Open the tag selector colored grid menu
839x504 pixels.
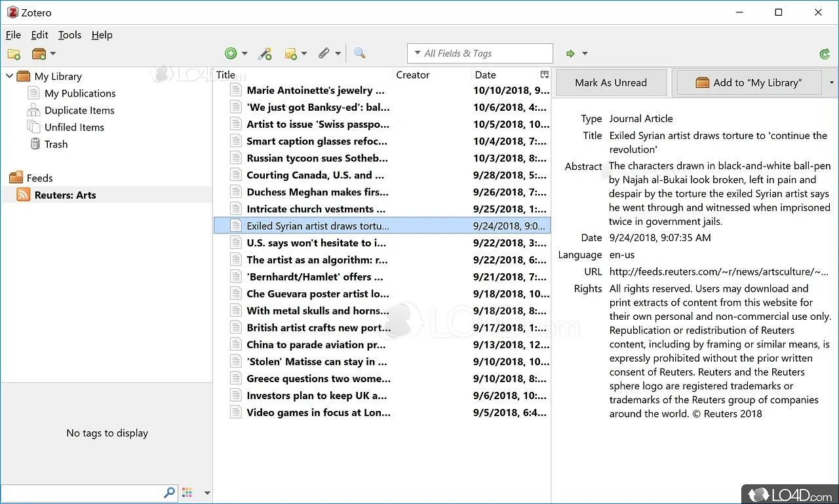click(x=187, y=493)
